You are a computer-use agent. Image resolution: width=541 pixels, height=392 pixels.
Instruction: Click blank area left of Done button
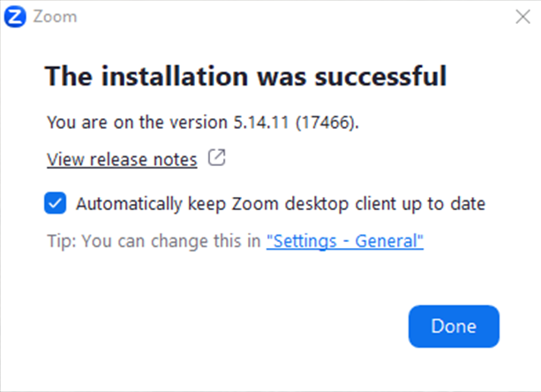pyautogui.click(x=224, y=326)
